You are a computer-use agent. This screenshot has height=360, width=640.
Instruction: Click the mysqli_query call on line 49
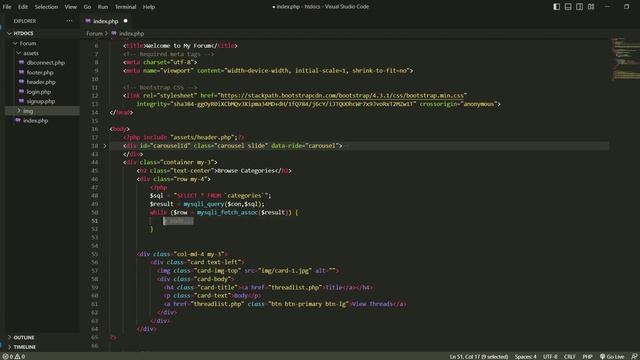tap(204, 204)
